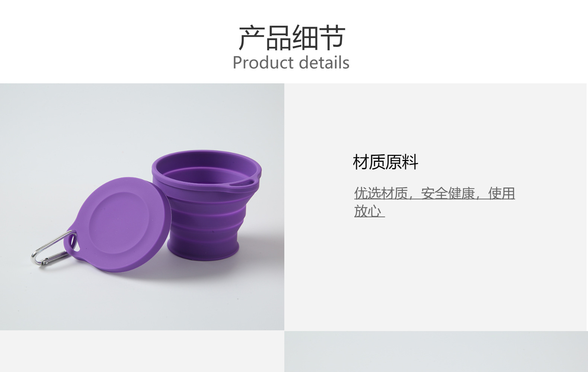Click the 材质原料 title
Screen dimensions: 588x372
coord(386,162)
